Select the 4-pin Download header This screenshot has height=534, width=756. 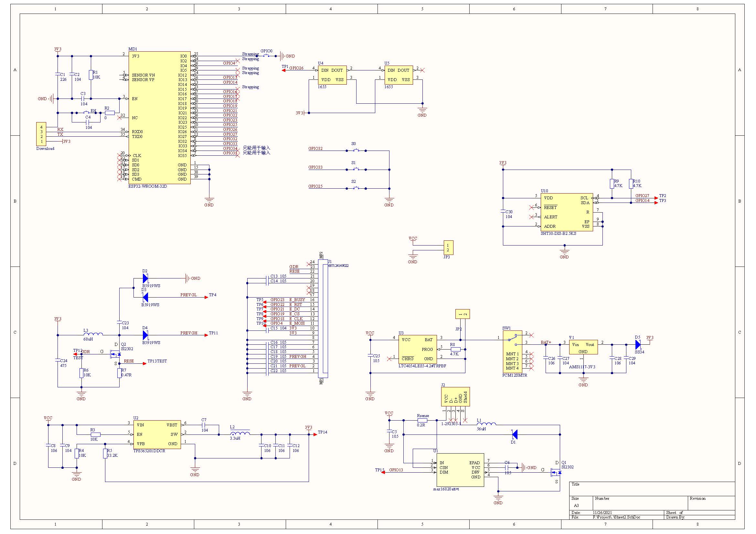(41, 134)
